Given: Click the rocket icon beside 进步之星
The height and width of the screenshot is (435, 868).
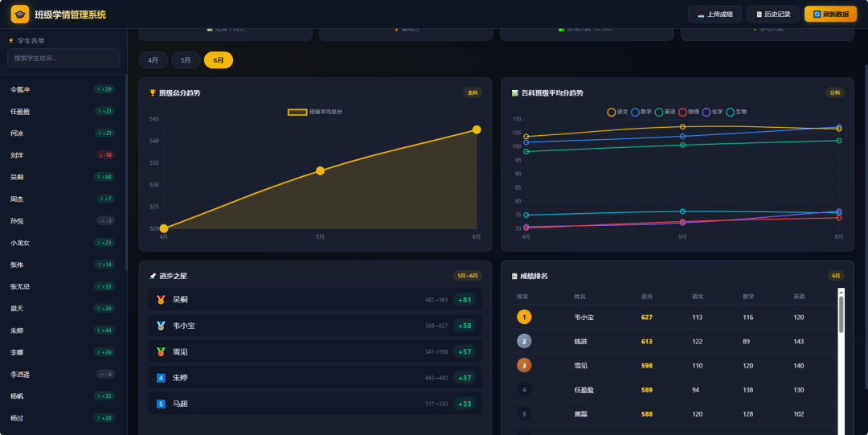Looking at the screenshot, I should 153,276.
